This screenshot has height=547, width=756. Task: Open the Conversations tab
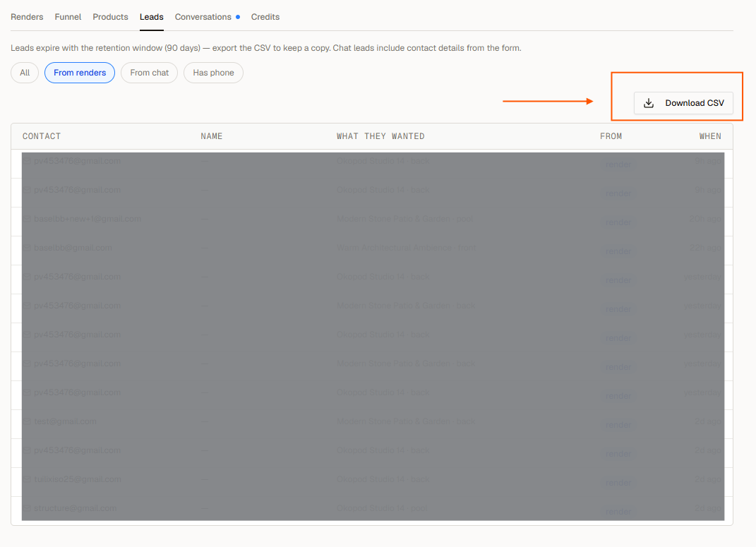(x=208, y=17)
